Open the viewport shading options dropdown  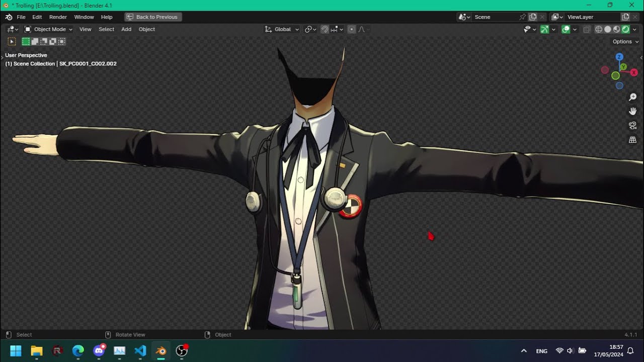point(635,29)
